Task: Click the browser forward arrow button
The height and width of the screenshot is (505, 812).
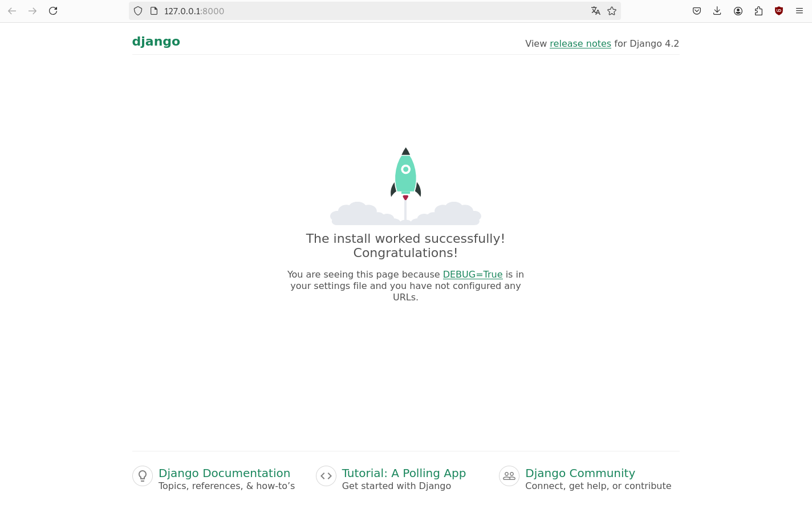Action: [33, 11]
